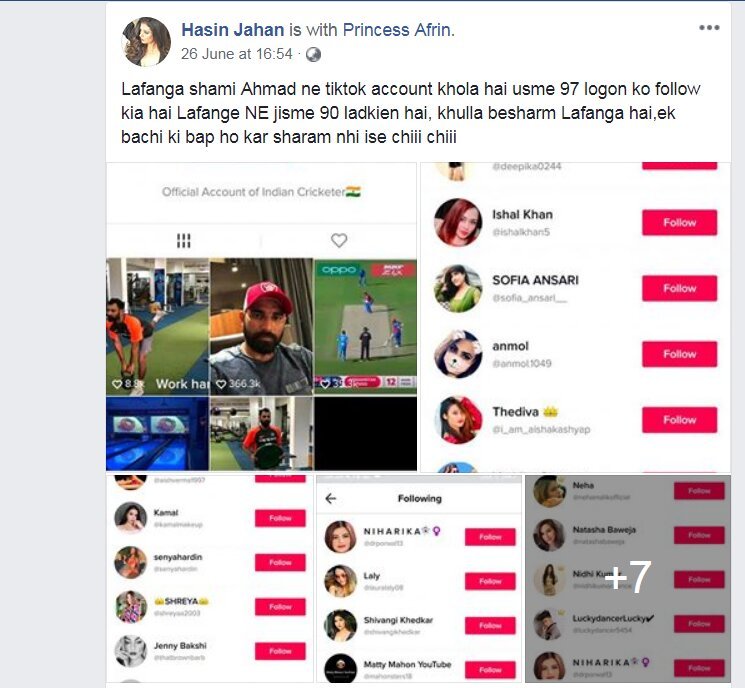This screenshot has height=688, width=745.
Task: Click Thediva's profile avatar
Action: pyautogui.click(x=458, y=420)
